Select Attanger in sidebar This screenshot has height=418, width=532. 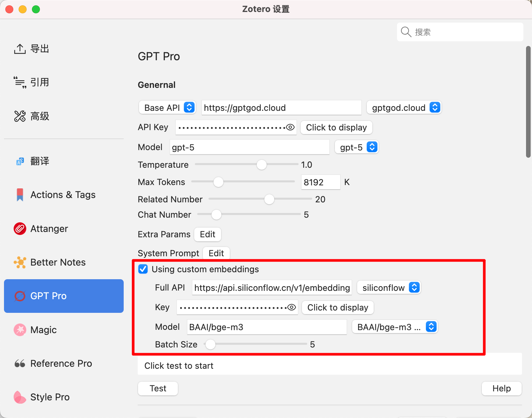point(64,229)
